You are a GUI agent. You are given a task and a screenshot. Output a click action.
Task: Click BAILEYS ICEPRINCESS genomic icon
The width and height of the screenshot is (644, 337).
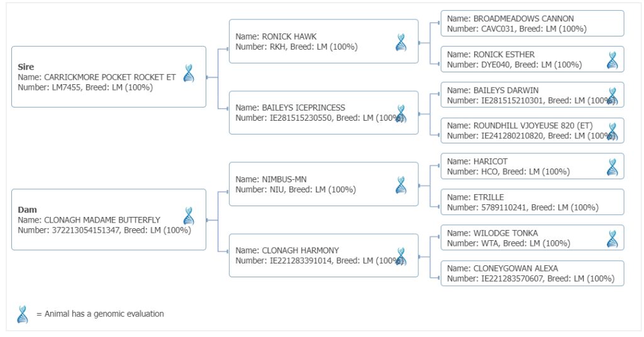point(401,113)
